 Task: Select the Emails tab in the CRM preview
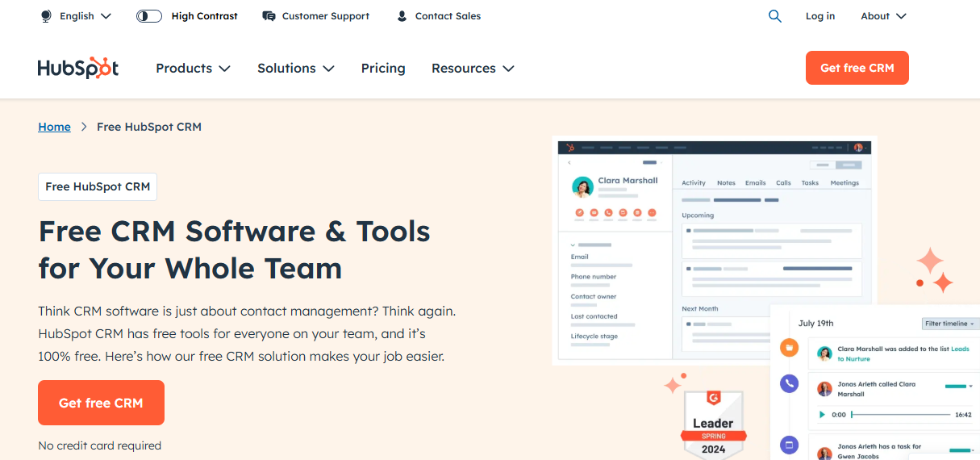click(755, 183)
